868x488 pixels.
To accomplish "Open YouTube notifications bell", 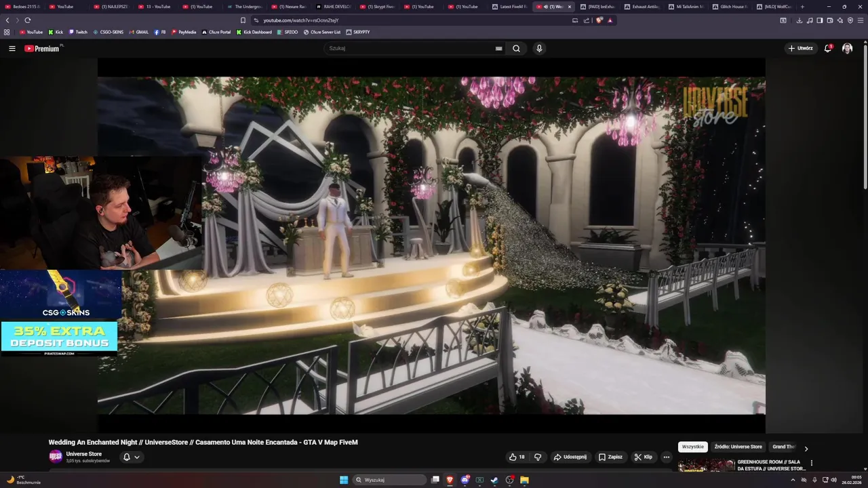I will pyautogui.click(x=827, y=48).
